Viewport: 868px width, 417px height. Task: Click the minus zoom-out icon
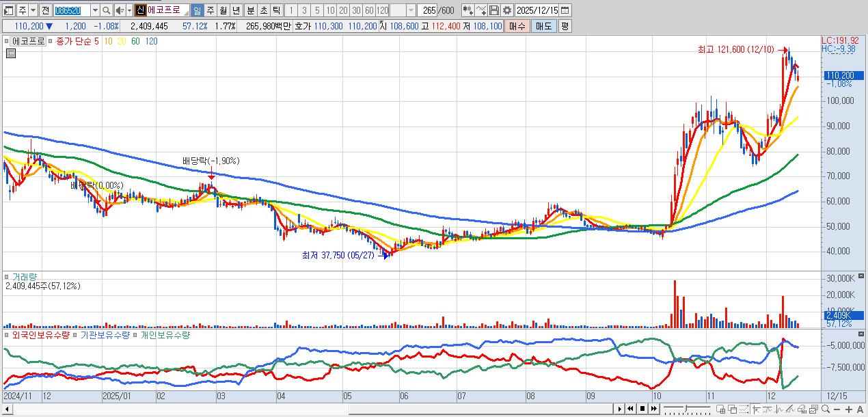837,409
